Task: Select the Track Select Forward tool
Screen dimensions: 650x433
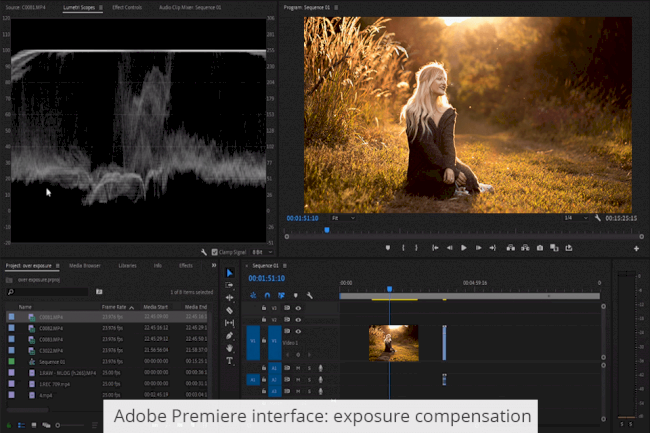Action: pos(229,285)
